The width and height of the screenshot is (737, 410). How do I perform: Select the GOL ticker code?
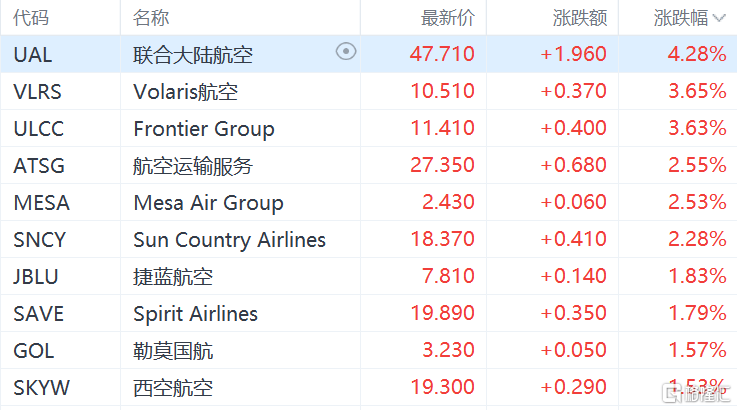pos(34,350)
